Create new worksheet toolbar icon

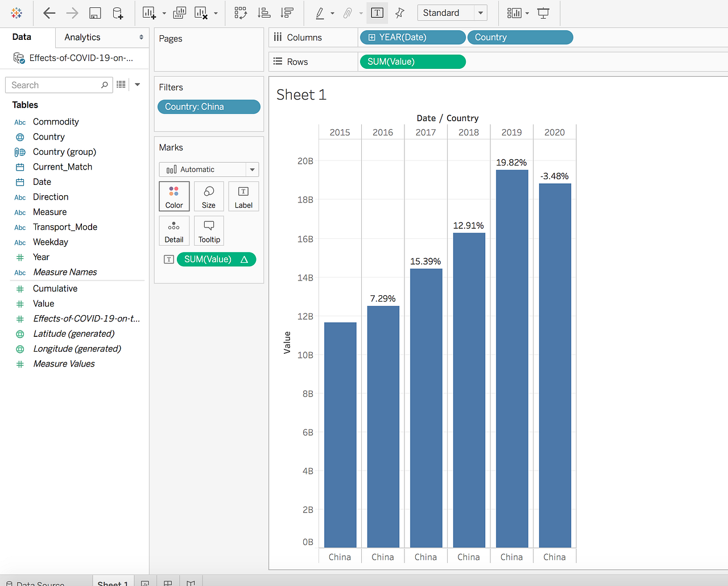(149, 13)
